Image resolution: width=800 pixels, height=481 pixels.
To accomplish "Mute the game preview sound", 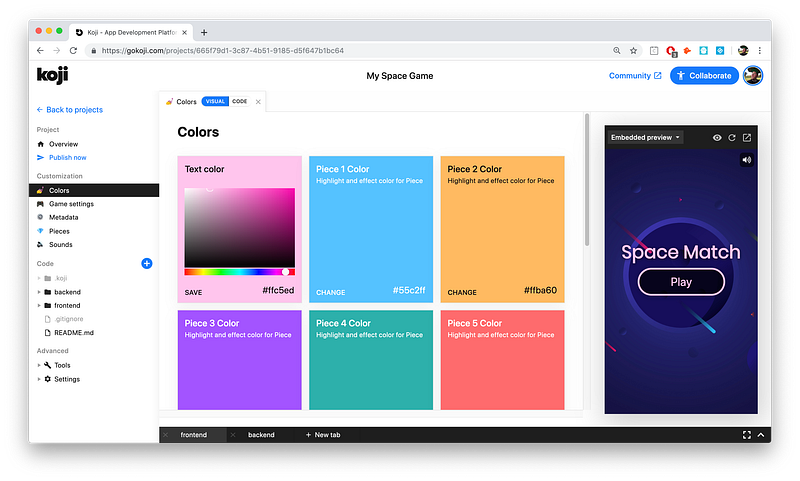I will point(746,160).
